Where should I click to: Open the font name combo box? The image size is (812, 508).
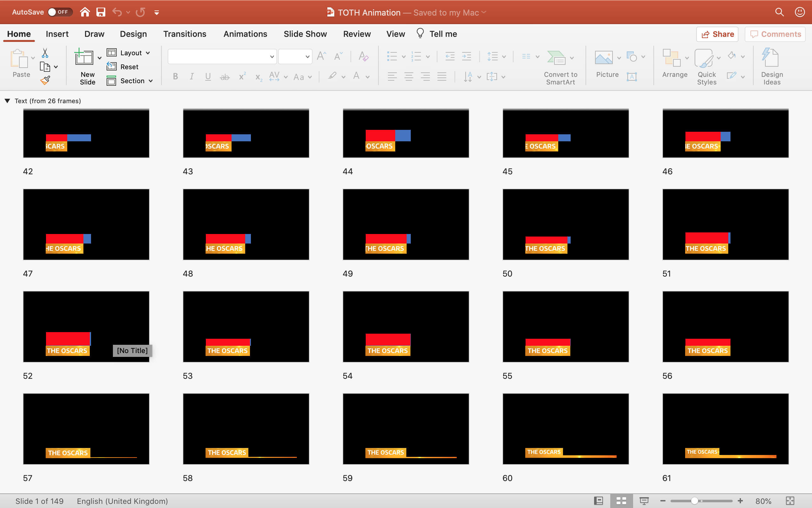click(x=222, y=57)
